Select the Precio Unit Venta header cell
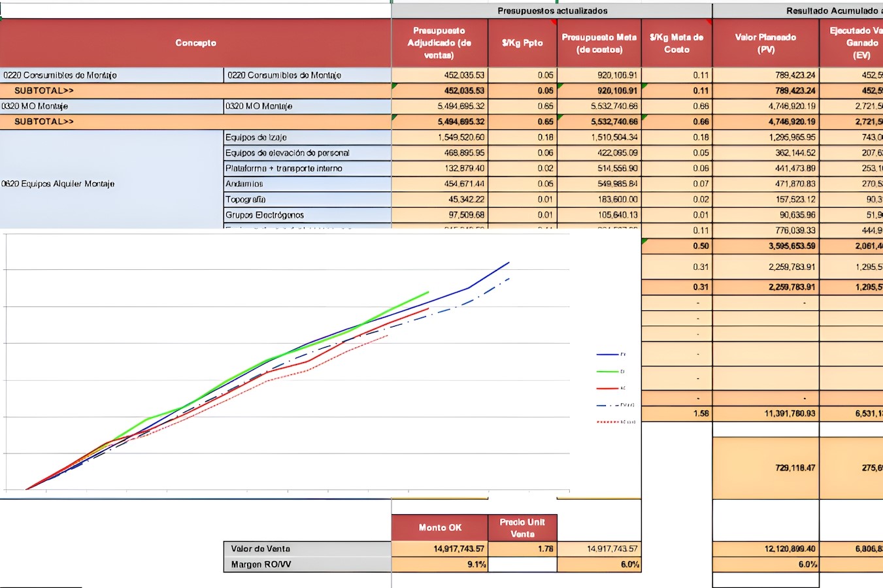 point(522,528)
